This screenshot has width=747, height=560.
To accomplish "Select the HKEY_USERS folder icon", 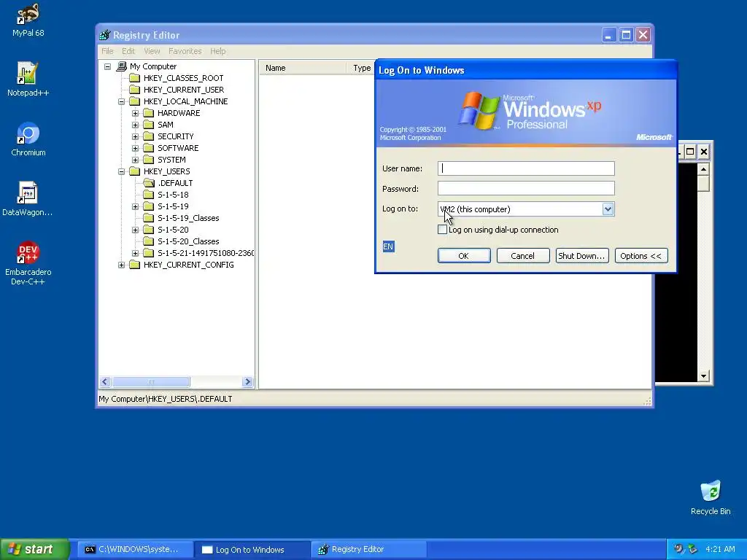I will click(135, 171).
